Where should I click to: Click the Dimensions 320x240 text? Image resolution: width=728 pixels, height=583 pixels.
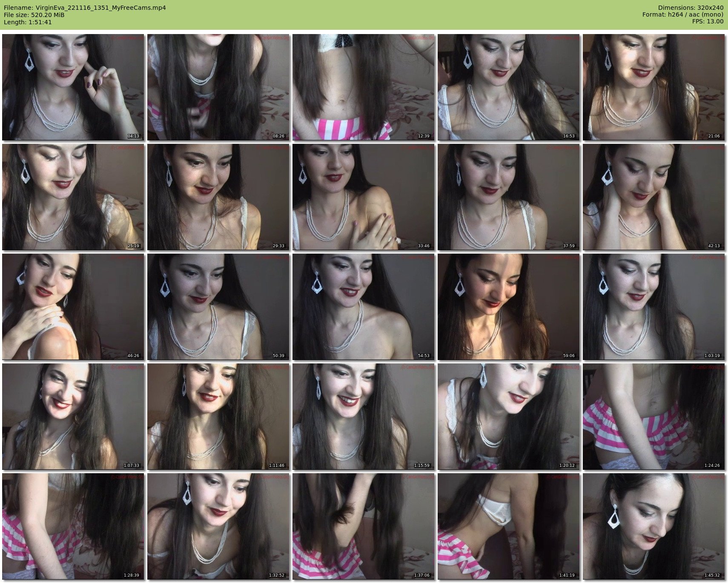pyautogui.click(x=691, y=8)
